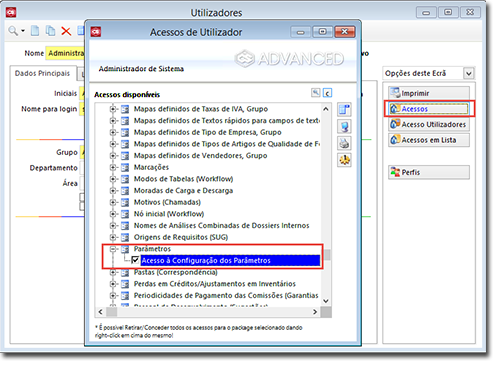496x365 pixels.
Task: Click the Acessos button in options panel
Action: tap(429, 109)
